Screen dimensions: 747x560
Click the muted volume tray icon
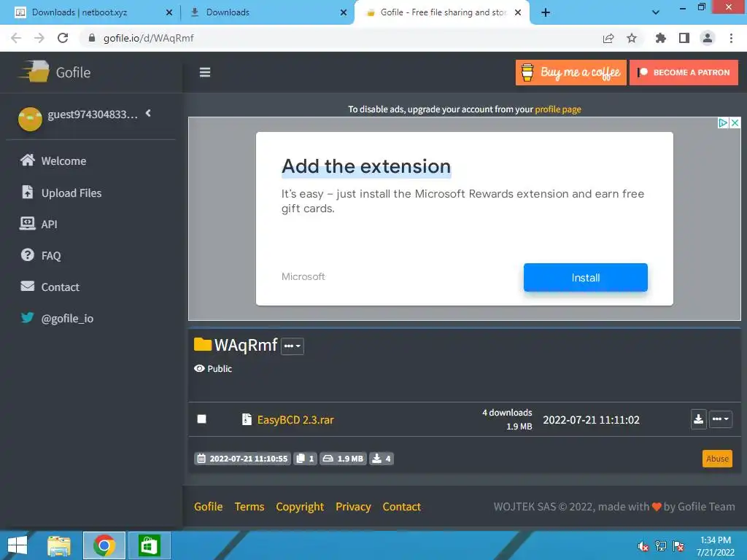643,546
